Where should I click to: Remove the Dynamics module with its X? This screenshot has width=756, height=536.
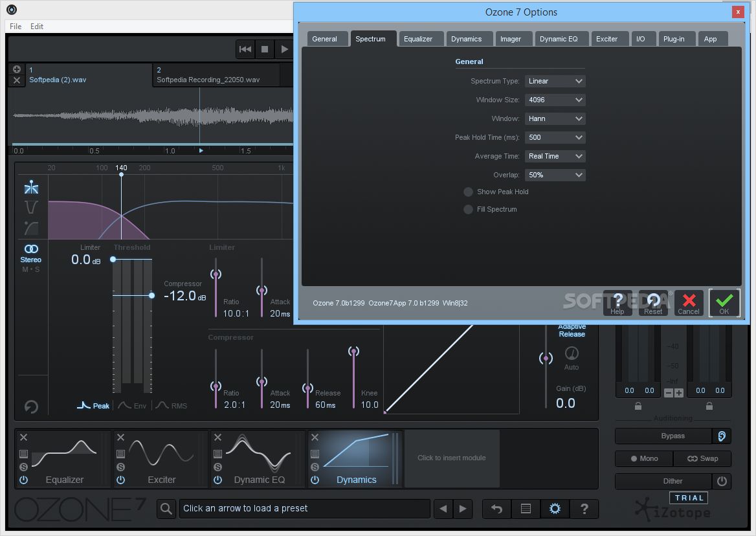coord(315,437)
